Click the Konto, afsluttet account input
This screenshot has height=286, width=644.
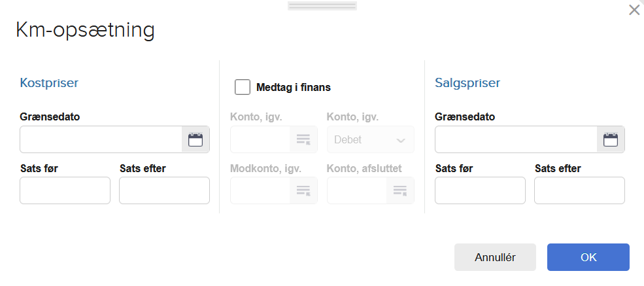click(357, 190)
